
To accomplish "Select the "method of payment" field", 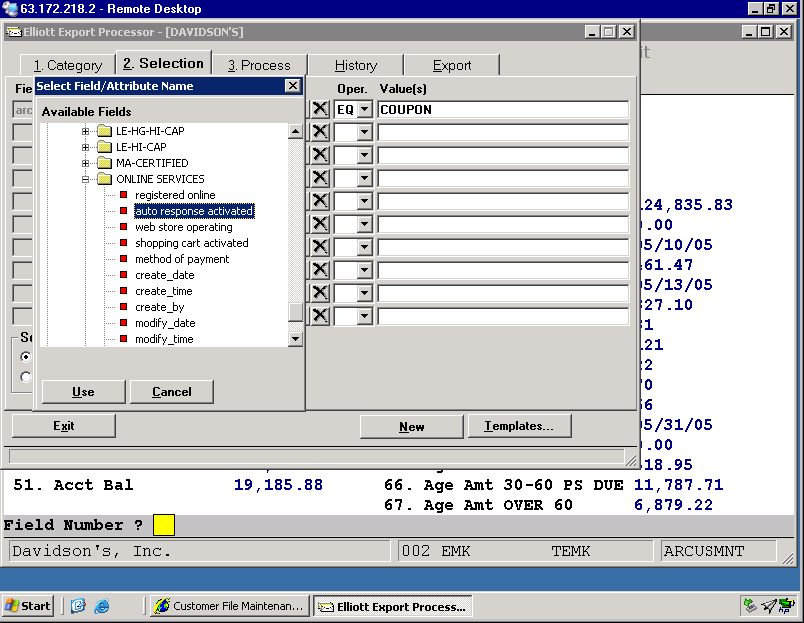I will pos(182,259).
